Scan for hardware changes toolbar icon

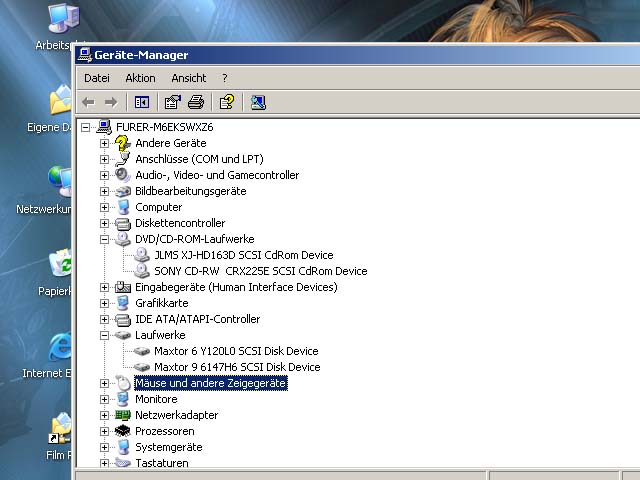258,102
